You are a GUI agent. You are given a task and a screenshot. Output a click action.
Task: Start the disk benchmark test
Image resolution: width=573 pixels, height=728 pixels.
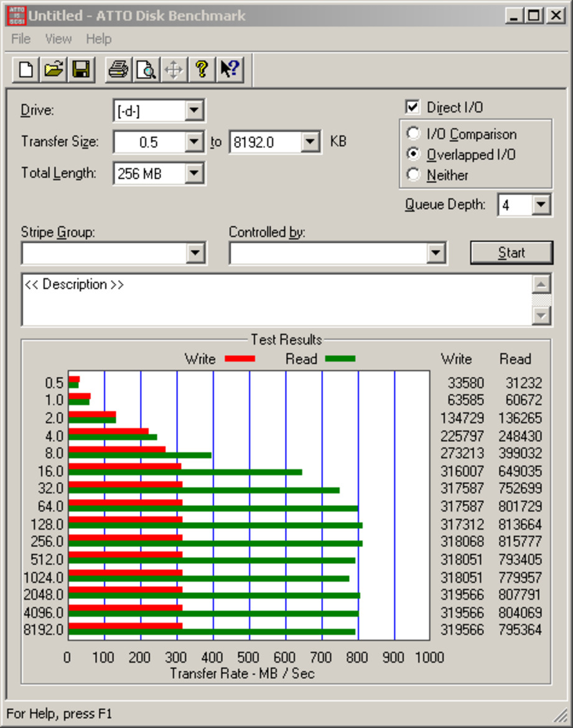511,252
